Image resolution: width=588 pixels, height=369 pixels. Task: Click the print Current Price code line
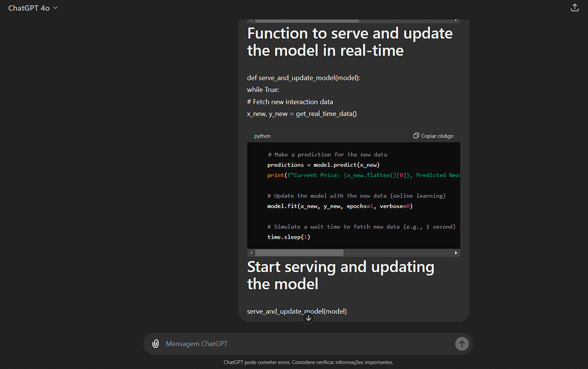point(363,175)
